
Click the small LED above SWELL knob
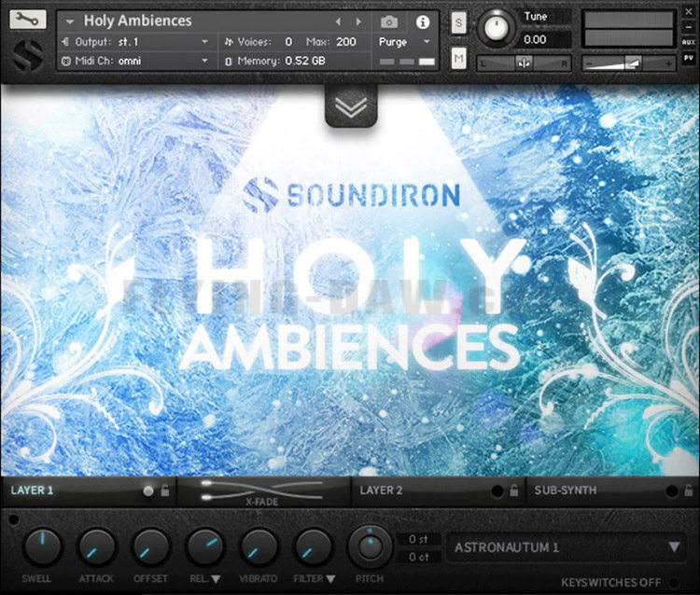(x=14, y=519)
